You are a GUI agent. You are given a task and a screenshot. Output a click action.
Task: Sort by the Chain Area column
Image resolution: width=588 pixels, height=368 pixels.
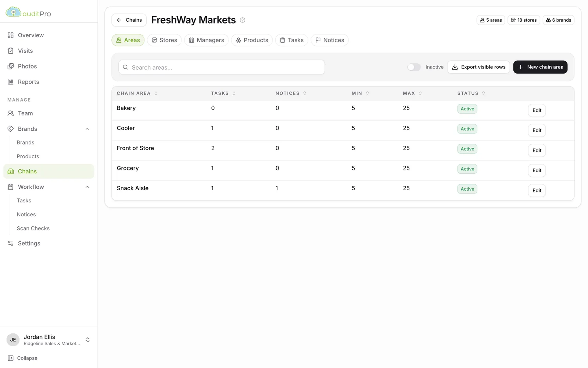[x=137, y=93]
